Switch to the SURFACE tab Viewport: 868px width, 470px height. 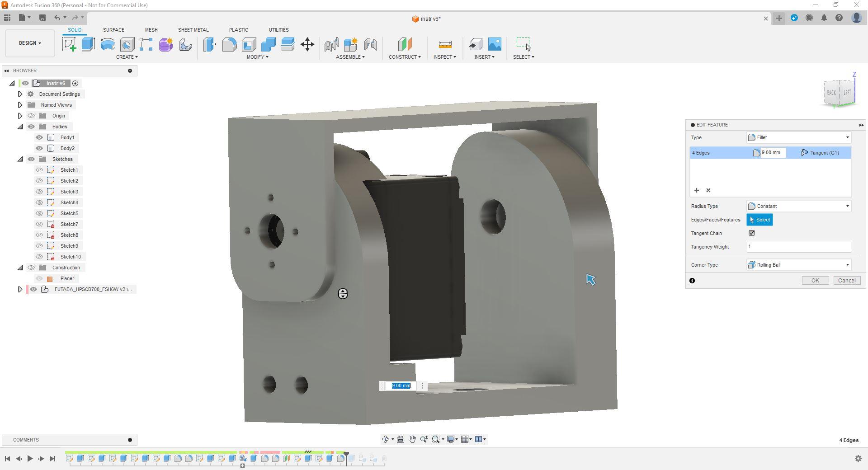tap(113, 30)
